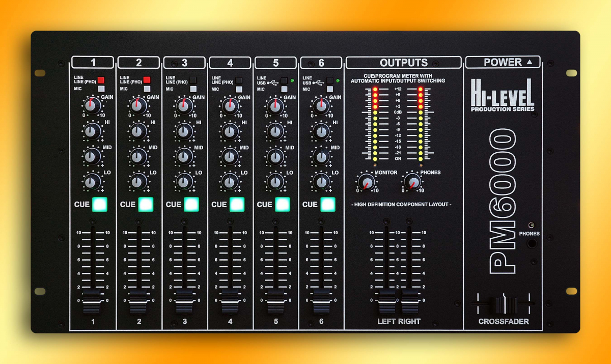611x364 pixels.
Task: Click channel 3 LO EQ knob
Action: pyautogui.click(x=184, y=181)
